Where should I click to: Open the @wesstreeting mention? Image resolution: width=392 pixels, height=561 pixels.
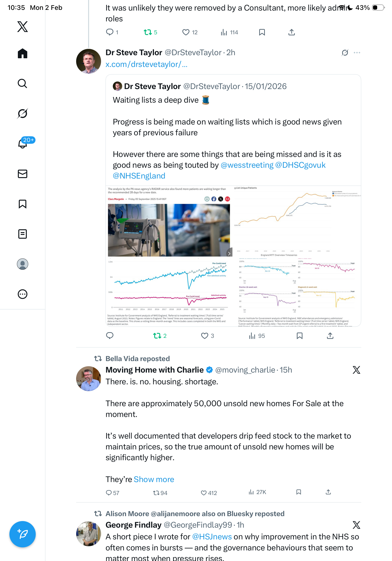(247, 165)
